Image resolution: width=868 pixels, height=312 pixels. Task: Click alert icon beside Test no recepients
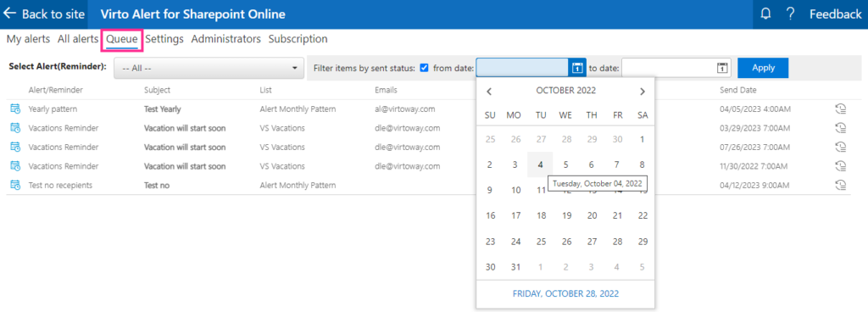tap(15, 186)
